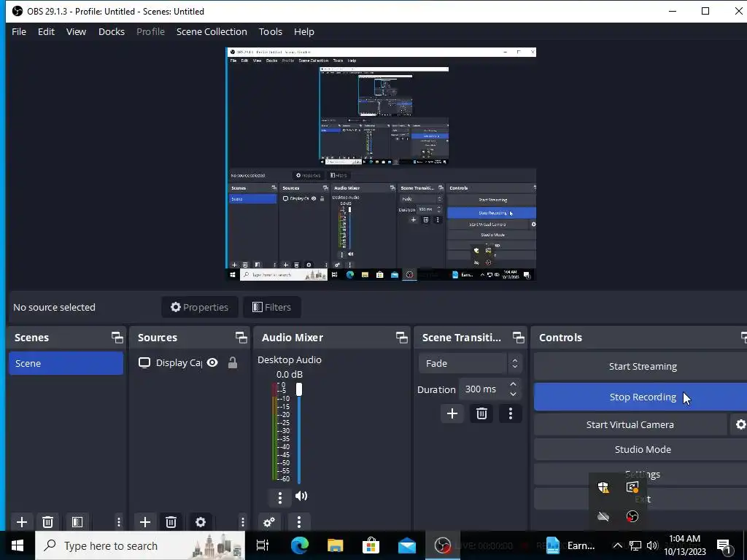Open scene filters icon in Scenes dock
Image resolution: width=747 pixels, height=560 pixels.
pos(77,522)
